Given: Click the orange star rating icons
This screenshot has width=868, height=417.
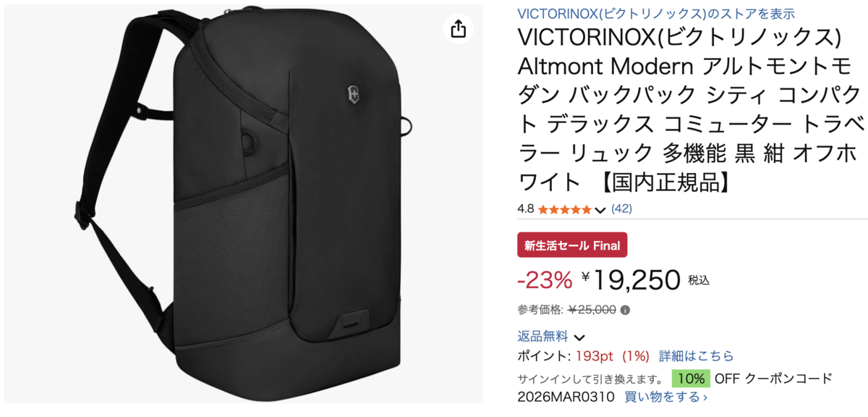Looking at the screenshot, I should coord(564,209).
